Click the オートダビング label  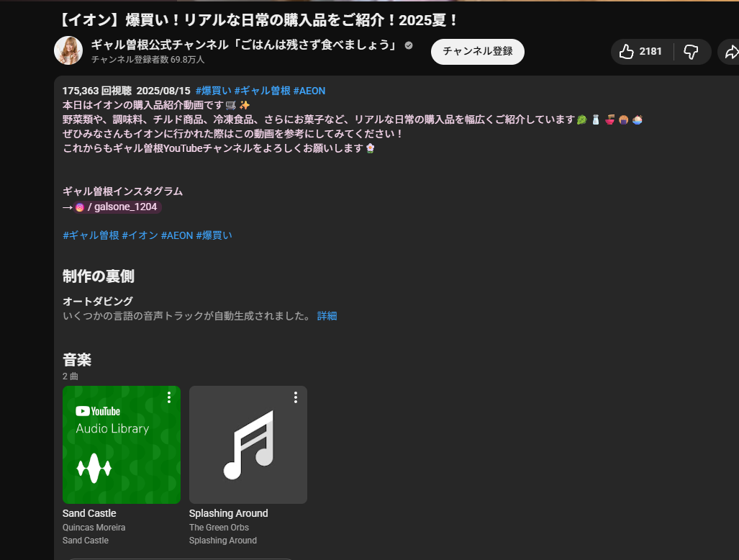tap(98, 301)
